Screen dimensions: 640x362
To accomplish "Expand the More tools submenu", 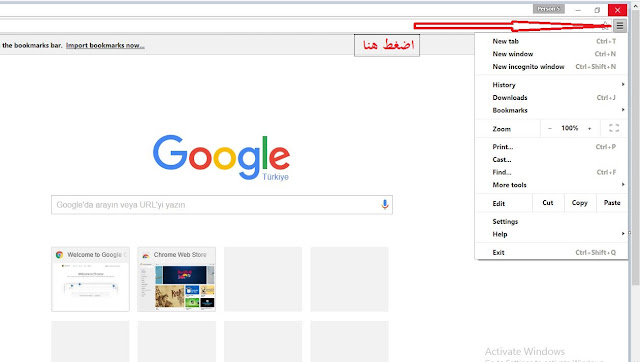I will (551, 185).
